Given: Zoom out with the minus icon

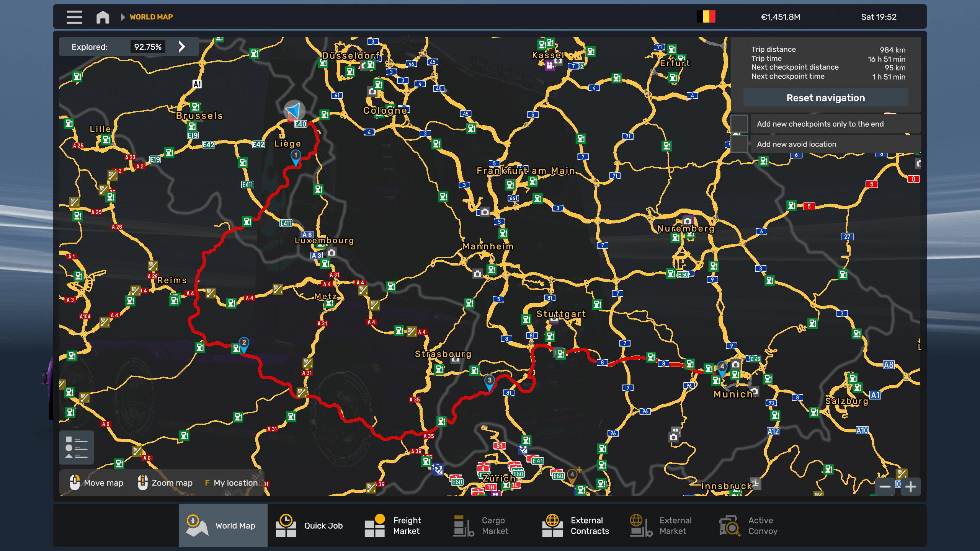Looking at the screenshot, I should 885,487.
